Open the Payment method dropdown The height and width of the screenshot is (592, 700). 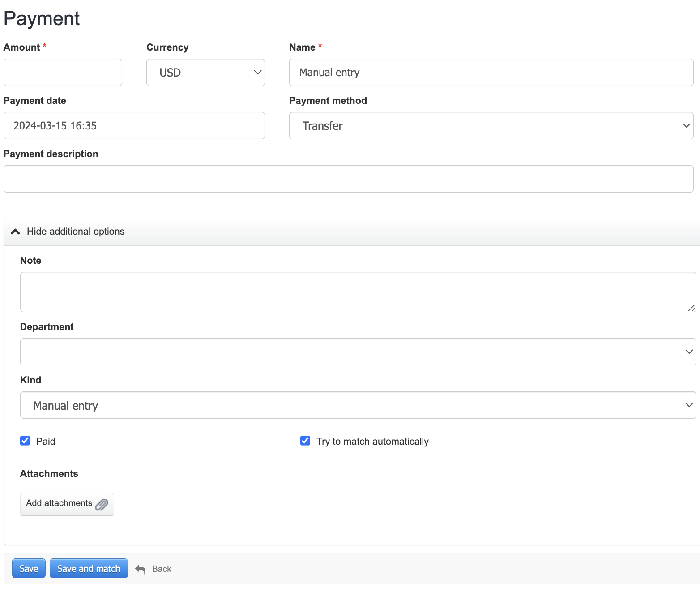pos(491,126)
